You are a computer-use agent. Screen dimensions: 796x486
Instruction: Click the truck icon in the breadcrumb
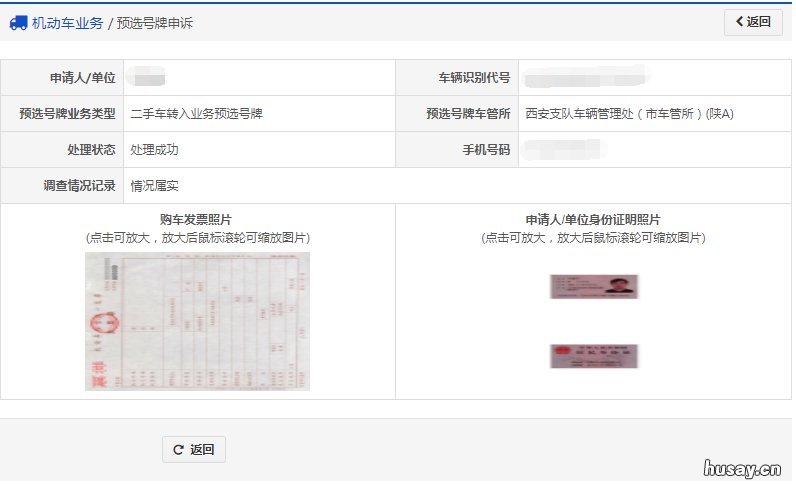pos(18,23)
